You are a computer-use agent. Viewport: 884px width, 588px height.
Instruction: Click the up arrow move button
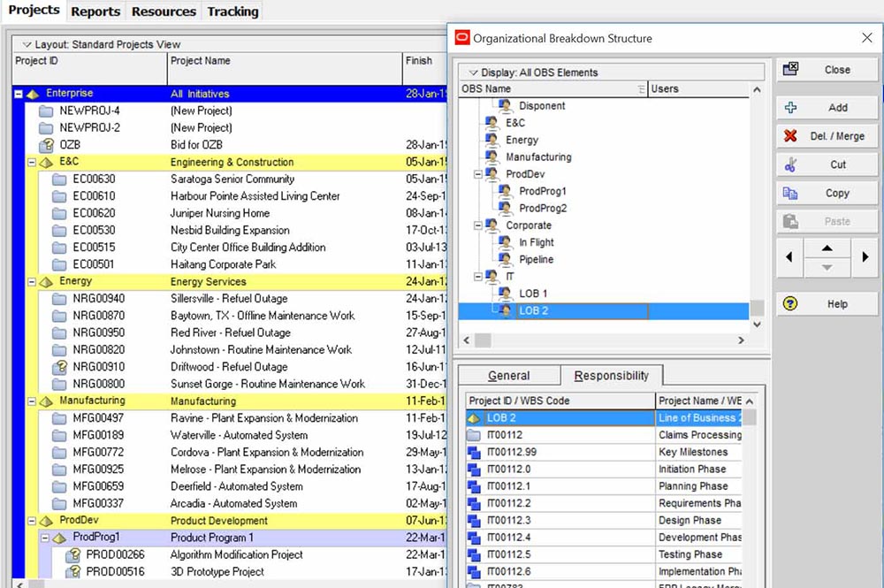pos(827,248)
